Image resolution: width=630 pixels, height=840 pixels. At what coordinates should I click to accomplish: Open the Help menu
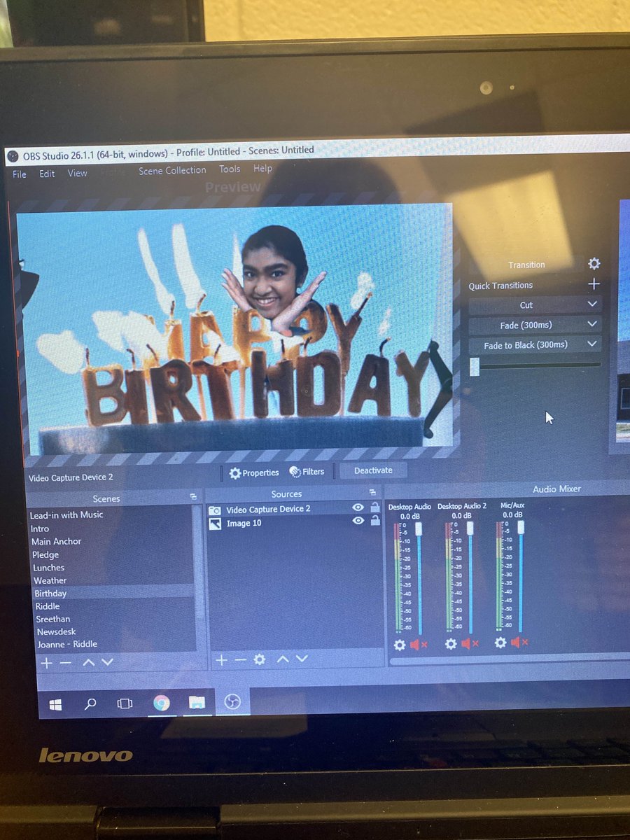(262, 168)
